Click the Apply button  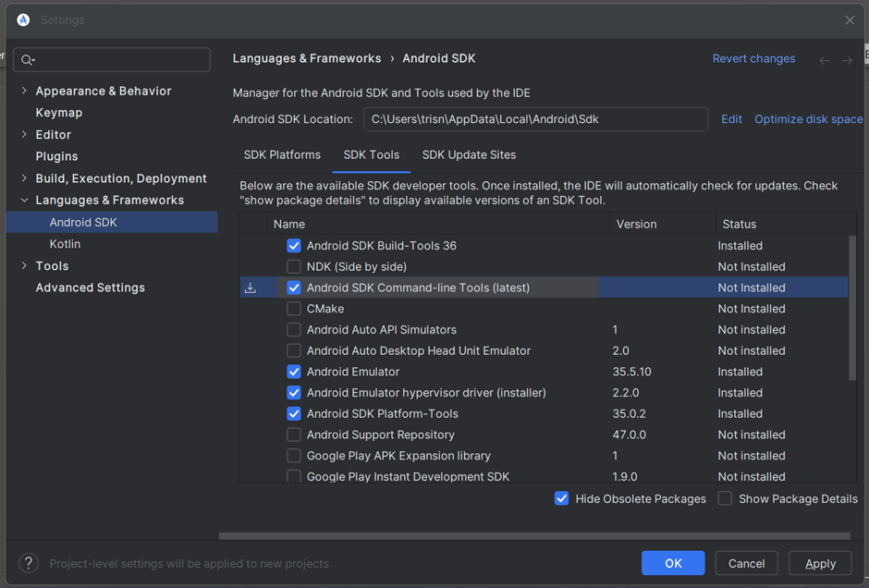pyautogui.click(x=820, y=563)
